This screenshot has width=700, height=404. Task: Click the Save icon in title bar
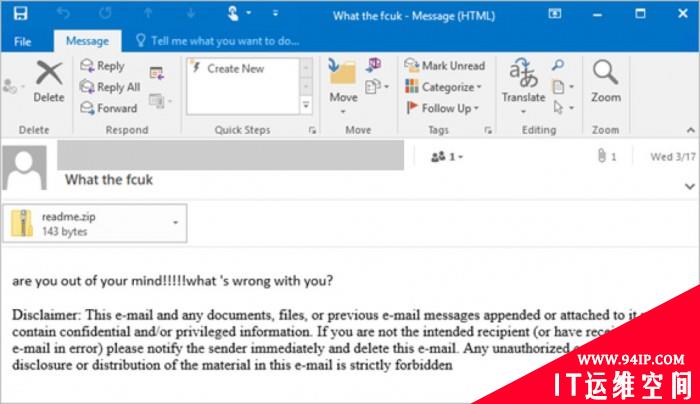click(21, 13)
